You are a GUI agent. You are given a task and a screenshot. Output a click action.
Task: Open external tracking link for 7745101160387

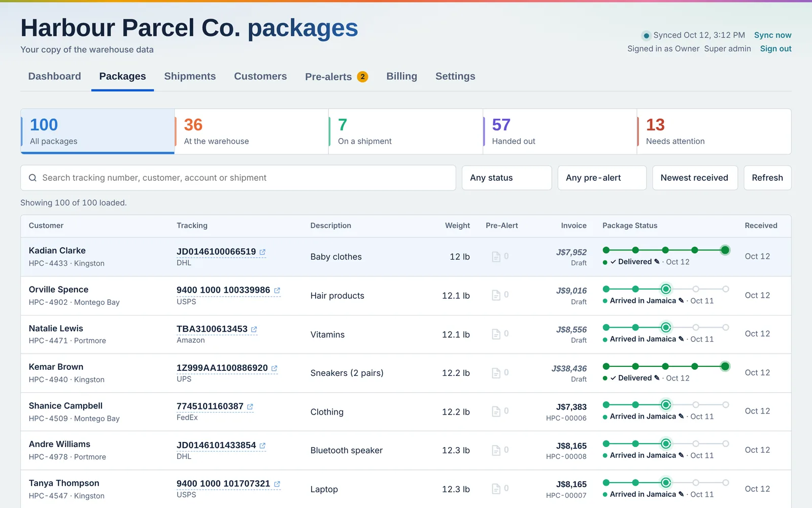click(250, 407)
